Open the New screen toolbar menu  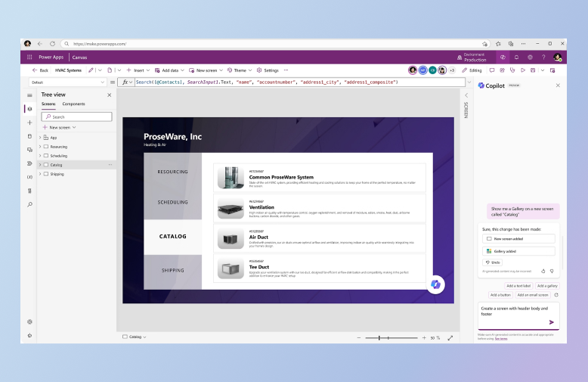[206, 70]
